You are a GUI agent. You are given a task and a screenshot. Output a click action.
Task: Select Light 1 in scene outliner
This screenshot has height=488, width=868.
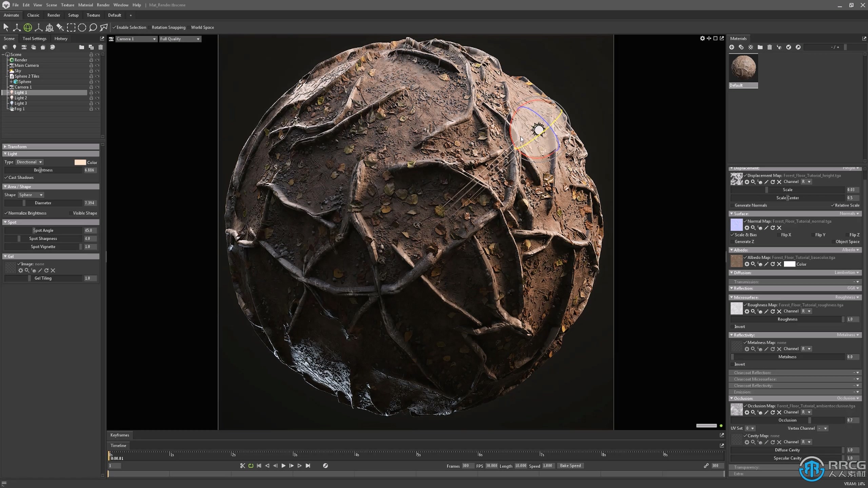[x=20, y=93]
